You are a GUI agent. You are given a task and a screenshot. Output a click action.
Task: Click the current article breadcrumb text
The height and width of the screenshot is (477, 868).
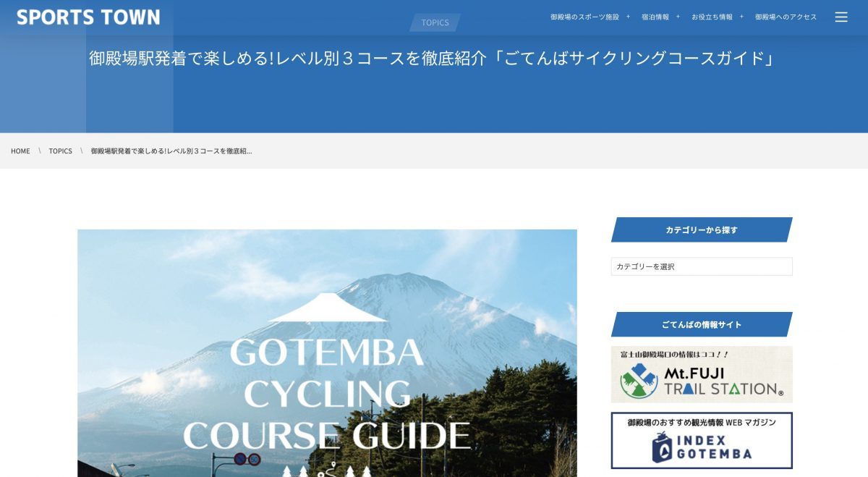click(171, 151)
